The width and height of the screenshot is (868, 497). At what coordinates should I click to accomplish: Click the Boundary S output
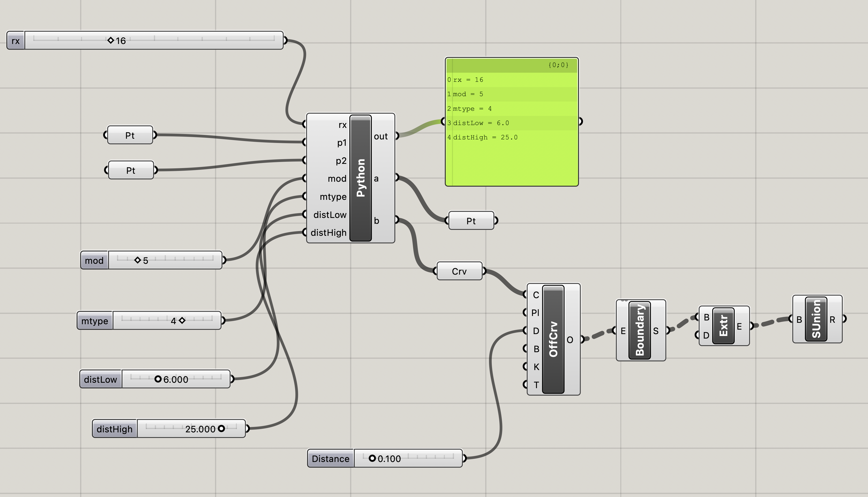(x=656, y=331)
